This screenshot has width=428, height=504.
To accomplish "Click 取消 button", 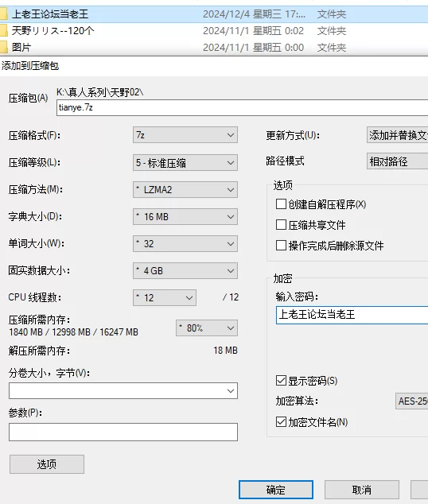I will coord(362,490).
